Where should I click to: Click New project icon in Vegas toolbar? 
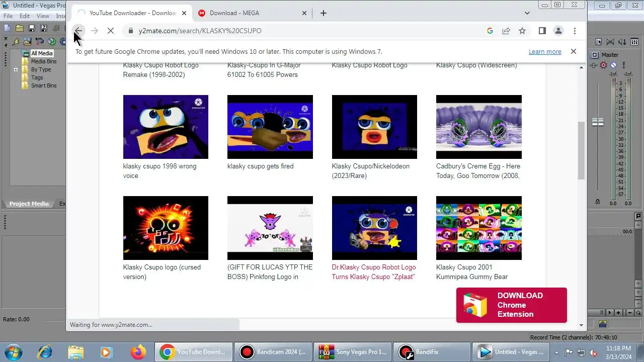tap(7, 28)
